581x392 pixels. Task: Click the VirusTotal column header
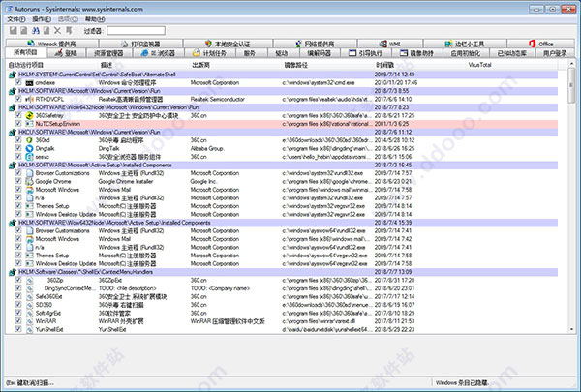(x=479, y=65)
